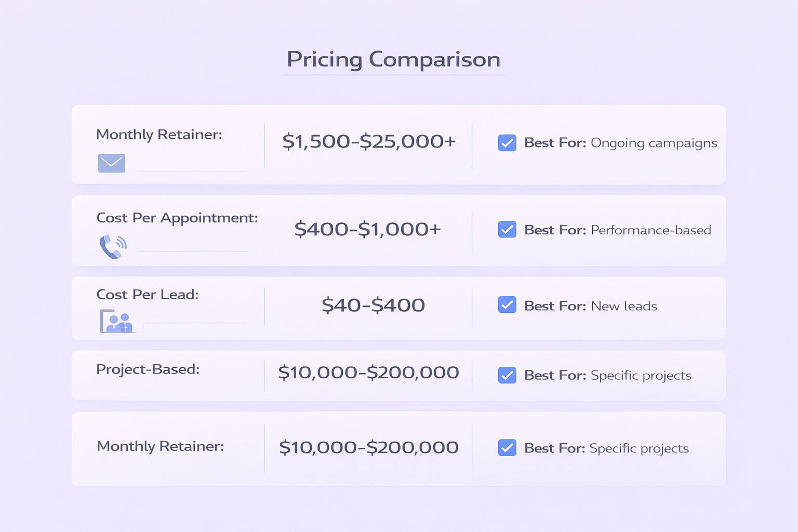Click the Best For: Performance-based text
Image resolution: width=798 pixels, height=532 pixels.
pyautogui.click(x=617, y=230)
